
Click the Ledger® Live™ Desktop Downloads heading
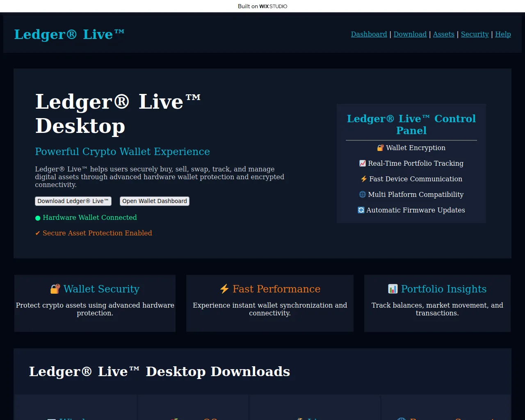(x=160, y=371)
